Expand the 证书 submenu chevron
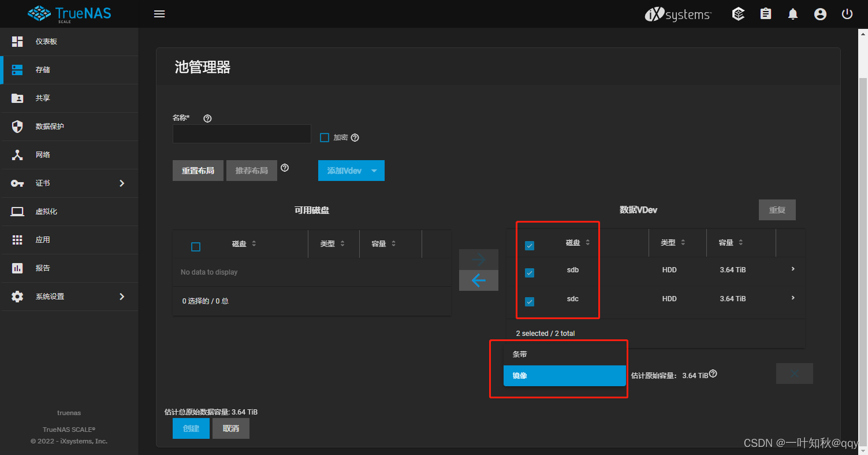The height and width of the screenshot is (455, 868). (x=122, y=183)
